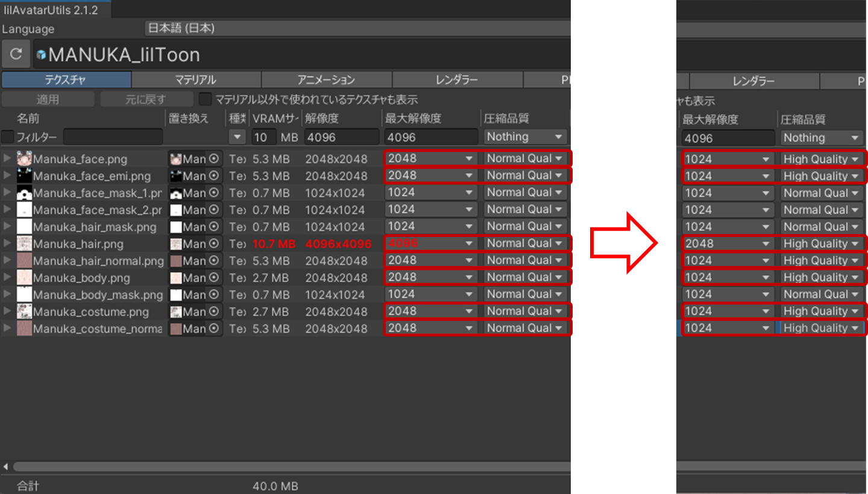
Task: Switch to the アニメーション tab
Action: pyautogui.click(x=326, y=80)
